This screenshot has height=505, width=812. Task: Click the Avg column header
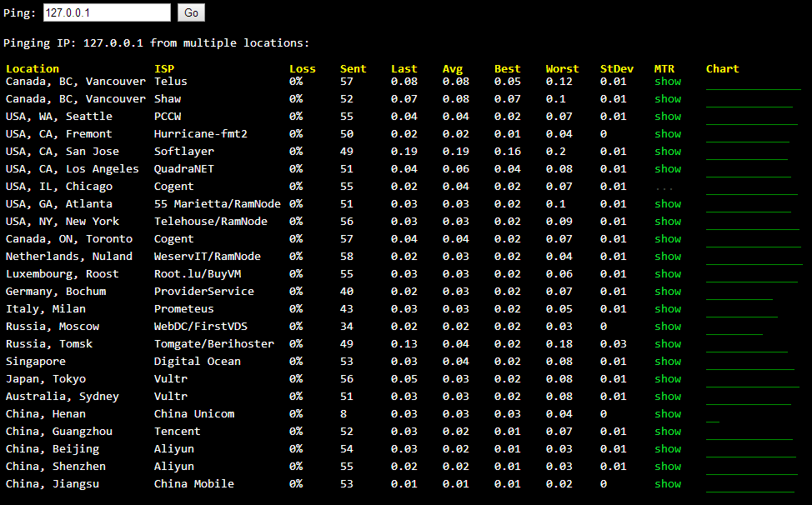(453, 69)
